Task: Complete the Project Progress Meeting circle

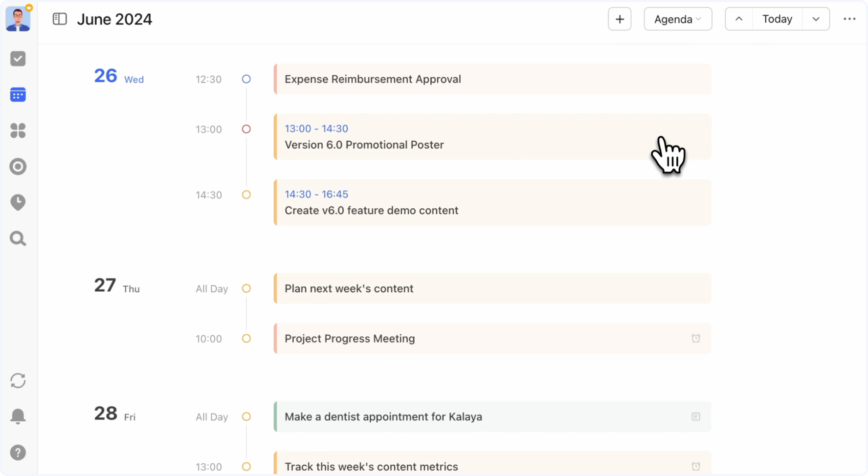Action: pyautogui.click(x=246, y=338)
